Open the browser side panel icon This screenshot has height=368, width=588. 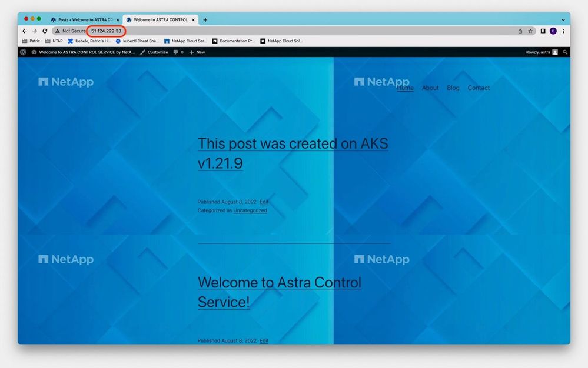(543, 31)
